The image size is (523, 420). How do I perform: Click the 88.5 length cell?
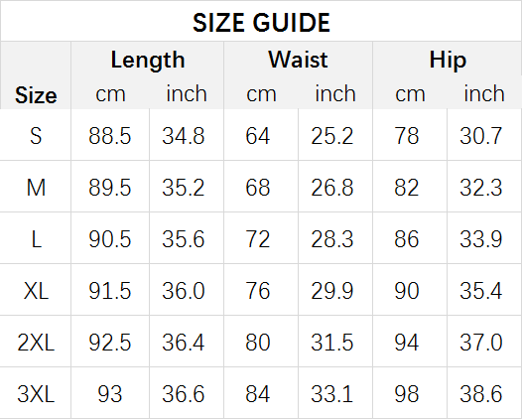tap(110, 136)
